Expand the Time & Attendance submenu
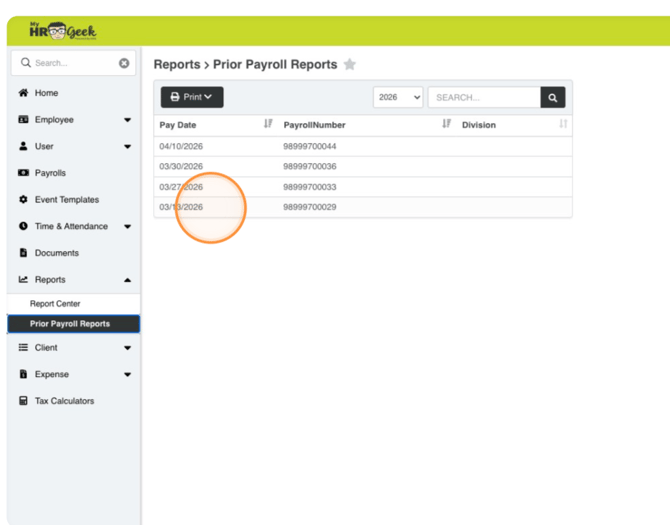 click(127, 227)
